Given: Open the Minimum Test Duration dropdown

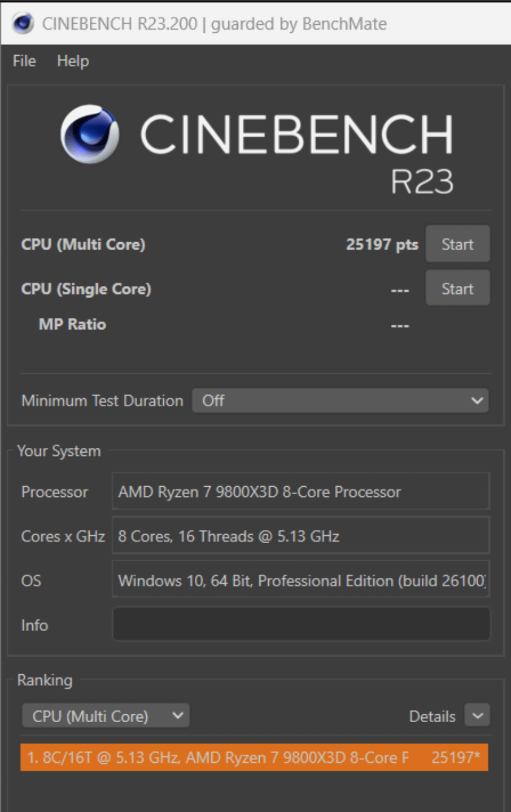Looking at the screenshot, I should tap(340, 401).
